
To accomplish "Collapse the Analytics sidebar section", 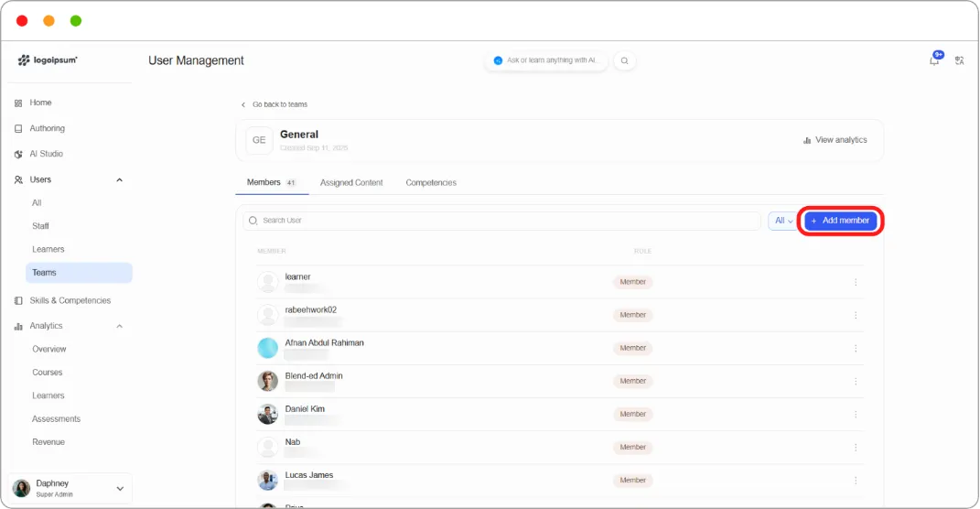I will click(119, 327).
